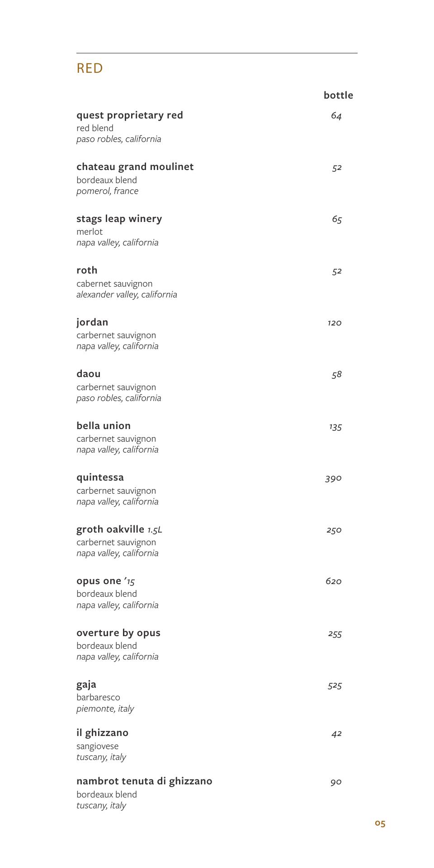Click the page number 05
This screenshot has height=868, width=434.
[x=380, y=823]
